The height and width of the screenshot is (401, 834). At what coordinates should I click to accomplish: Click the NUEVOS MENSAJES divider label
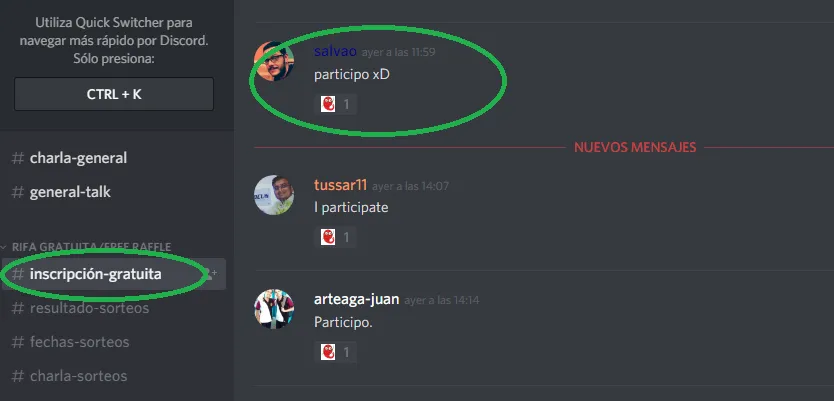[635, 147]
